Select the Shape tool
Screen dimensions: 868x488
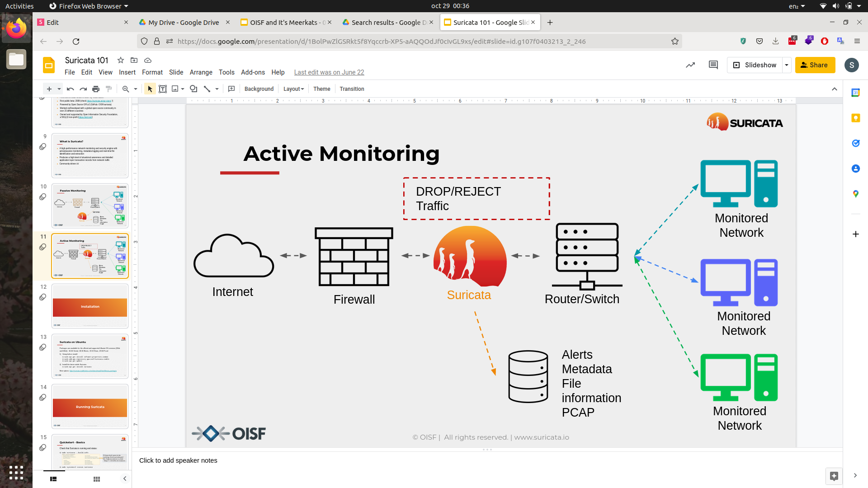pos(193,89)
